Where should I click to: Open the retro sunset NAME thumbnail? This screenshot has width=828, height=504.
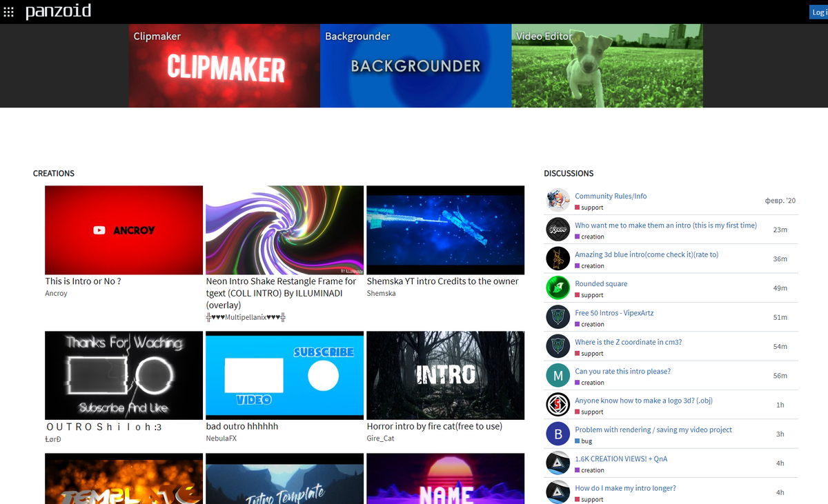tap(446, 478)
